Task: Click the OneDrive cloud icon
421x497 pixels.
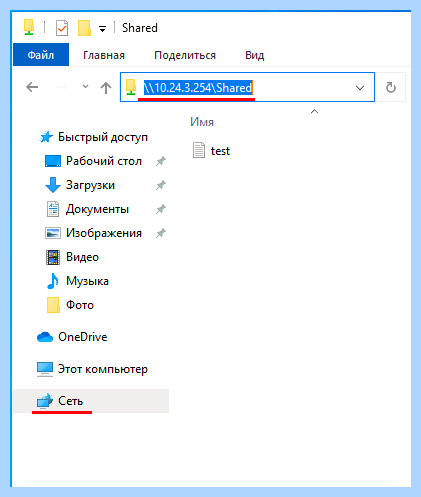Action: [x=45, y=337]
